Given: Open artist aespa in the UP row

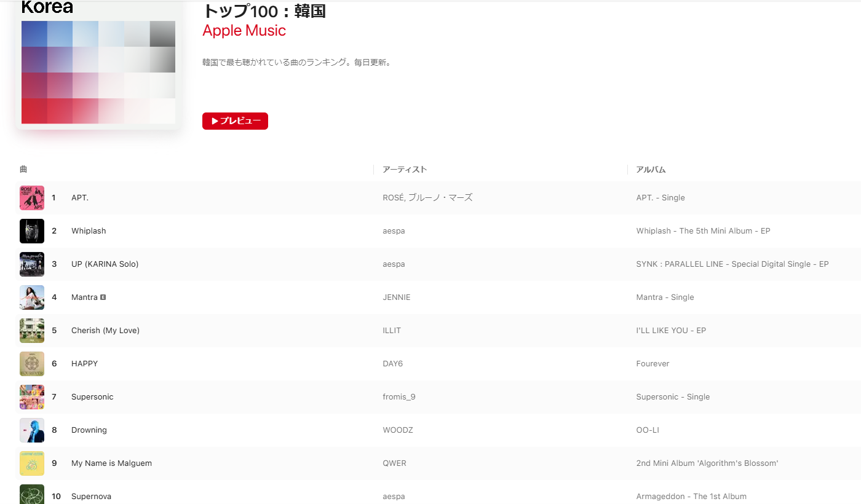Looking at the screenshot, I should (394, 264).
